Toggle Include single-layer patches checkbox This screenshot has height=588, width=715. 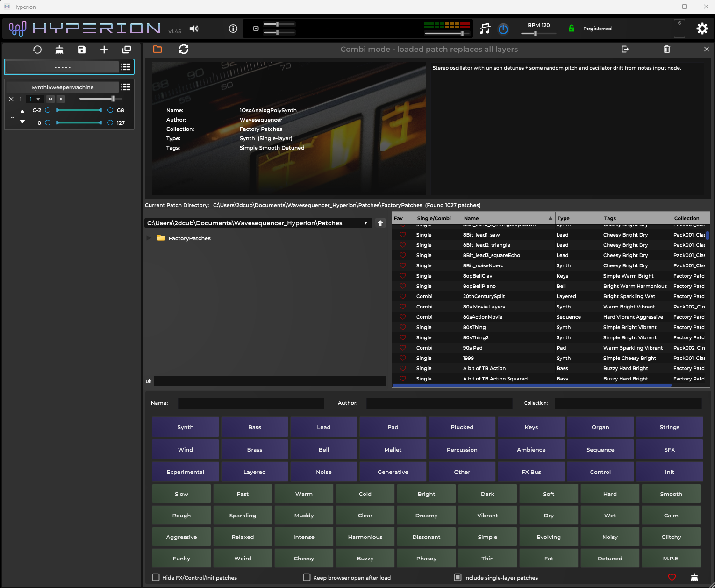[458, 577]
